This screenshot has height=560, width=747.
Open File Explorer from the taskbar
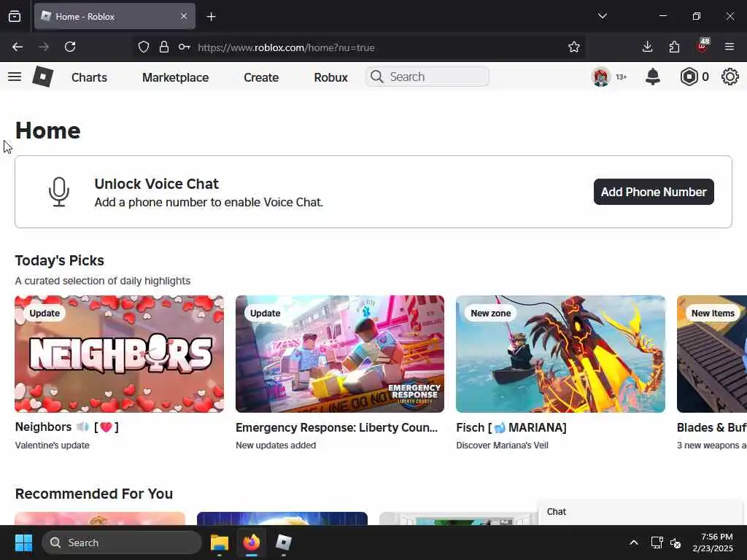(220, 542)
